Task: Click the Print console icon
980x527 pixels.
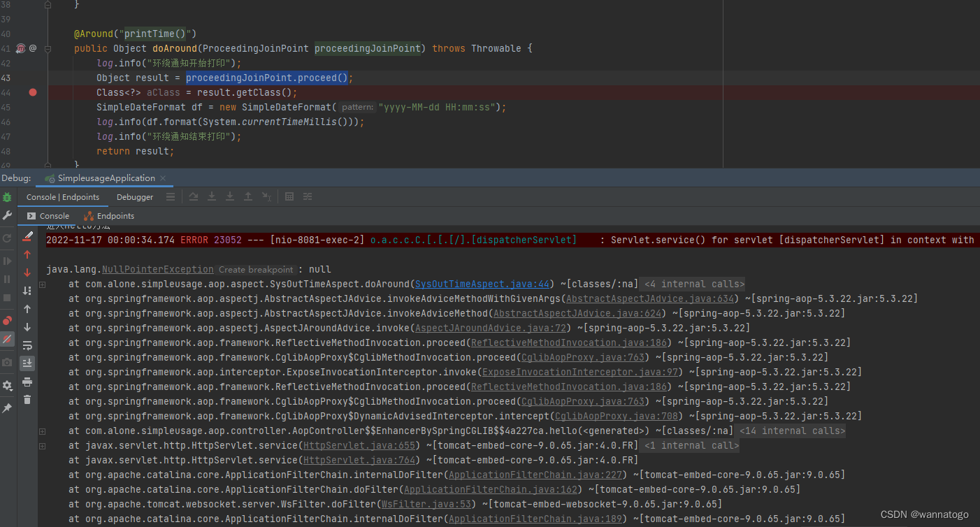Action: (27, 382)
